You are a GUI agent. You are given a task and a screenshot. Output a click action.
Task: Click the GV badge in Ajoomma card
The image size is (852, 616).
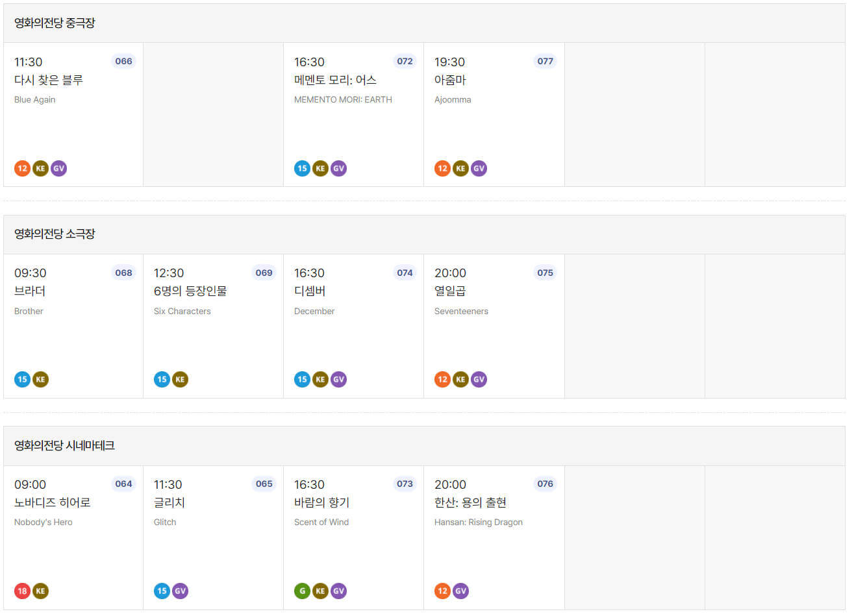pyautogui.click(x=479, y=168)
